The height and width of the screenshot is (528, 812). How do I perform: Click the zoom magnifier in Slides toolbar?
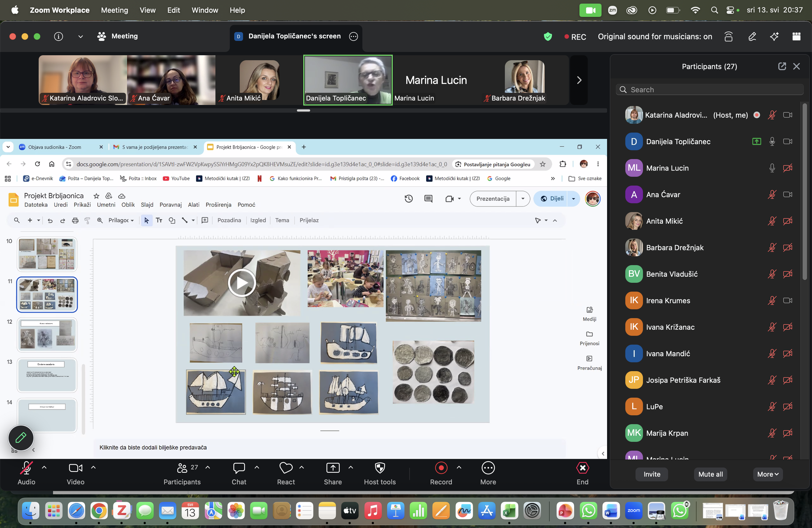click(100, 220)
